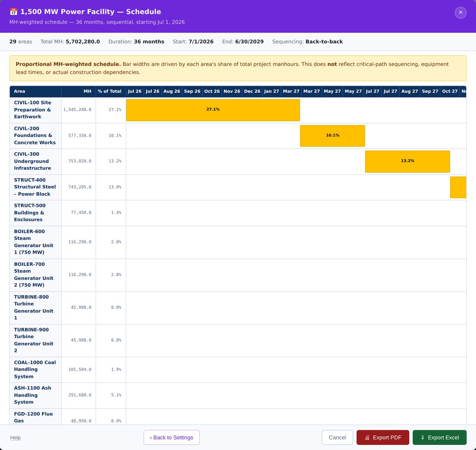Viewport: 476px width, 450px height.
Task: Click the 1,545,248.0 MH value
Action: pyautogui.click(x=77, y=110)
